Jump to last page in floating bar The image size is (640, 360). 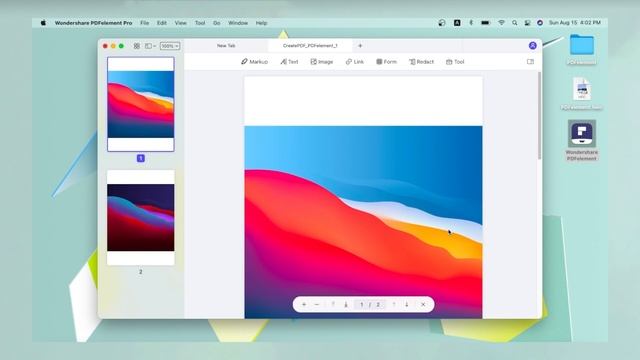[346, 304]
